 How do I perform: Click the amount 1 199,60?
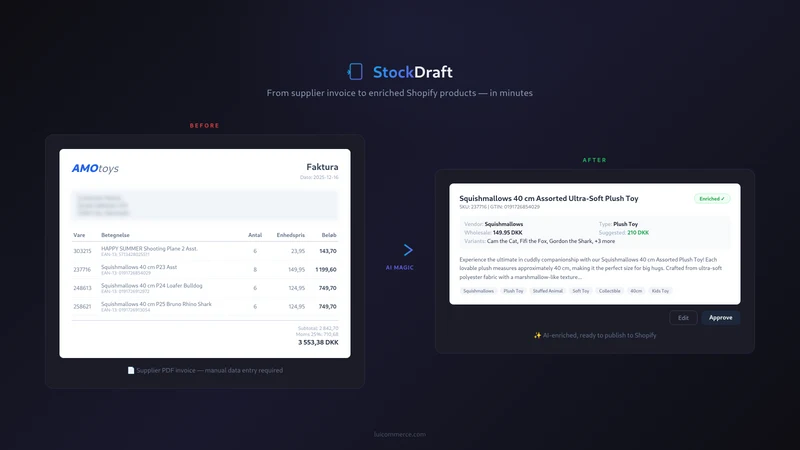tap(326, 269)
